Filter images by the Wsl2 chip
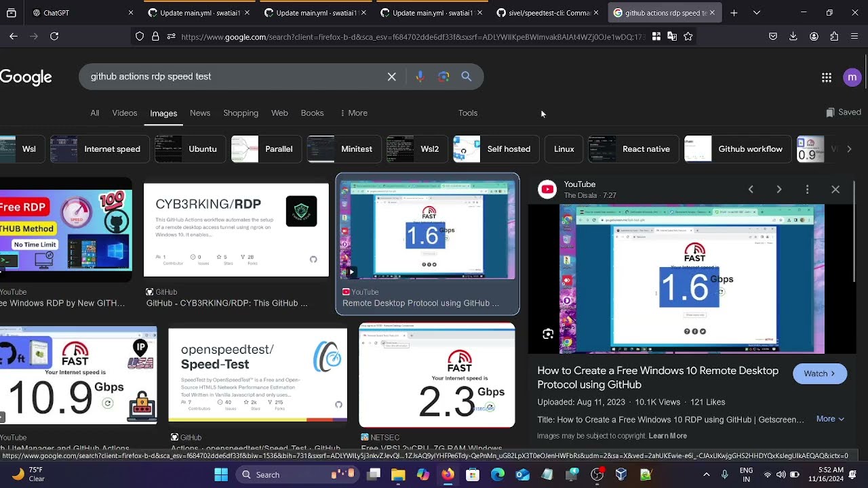The width and height of the screenshot is (868, 488). click(417, 149)
